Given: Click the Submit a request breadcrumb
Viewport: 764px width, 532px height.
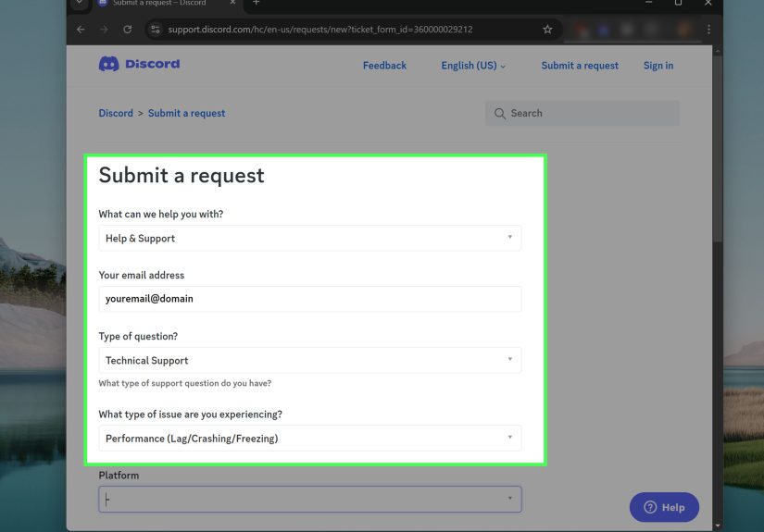Looking at the screenshot, I should (x=187, y=113).
